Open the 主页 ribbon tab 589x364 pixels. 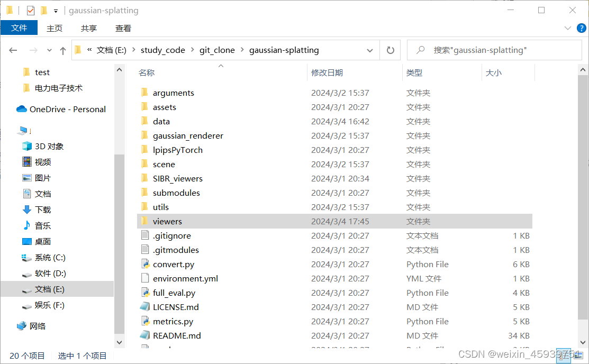pos(54,28)
